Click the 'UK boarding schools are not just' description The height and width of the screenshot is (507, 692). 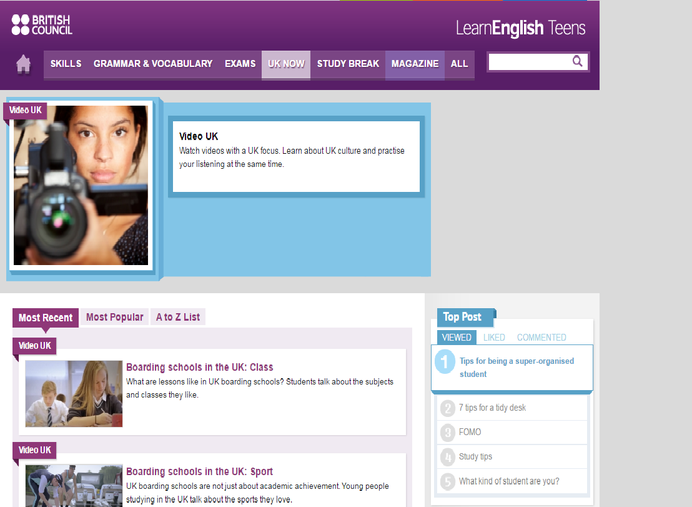(x=257, y=492)
